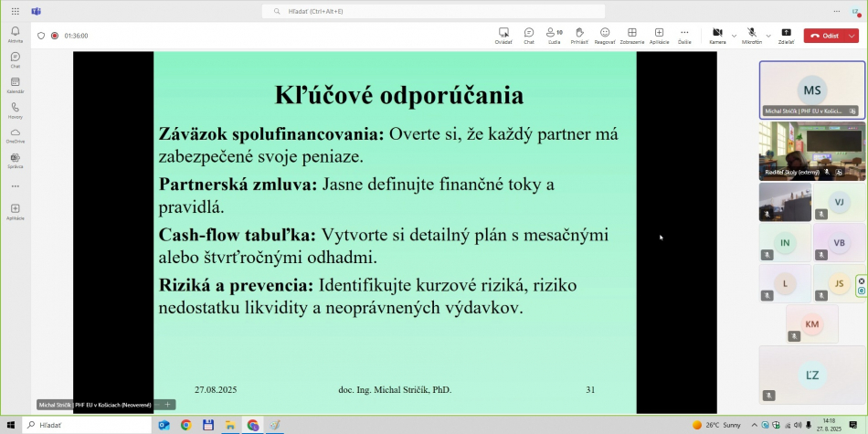Open the Reagovať reactions menu

tap(605, 35)
